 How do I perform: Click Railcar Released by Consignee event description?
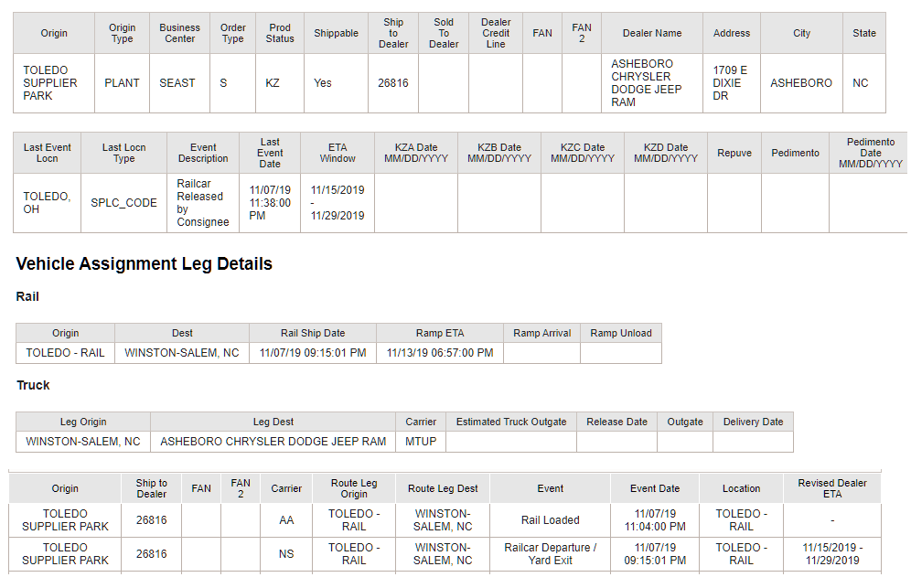point(203,203)
